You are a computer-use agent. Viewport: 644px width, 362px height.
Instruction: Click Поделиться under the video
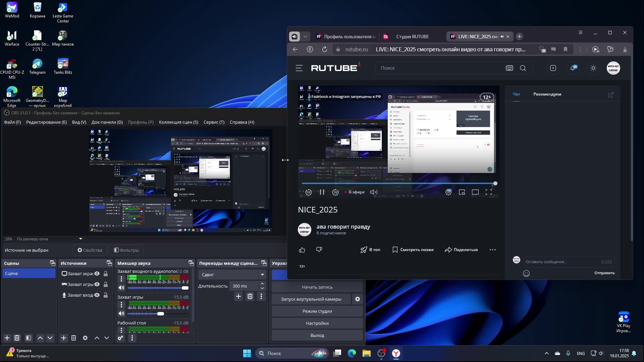[x=461, y=250]
